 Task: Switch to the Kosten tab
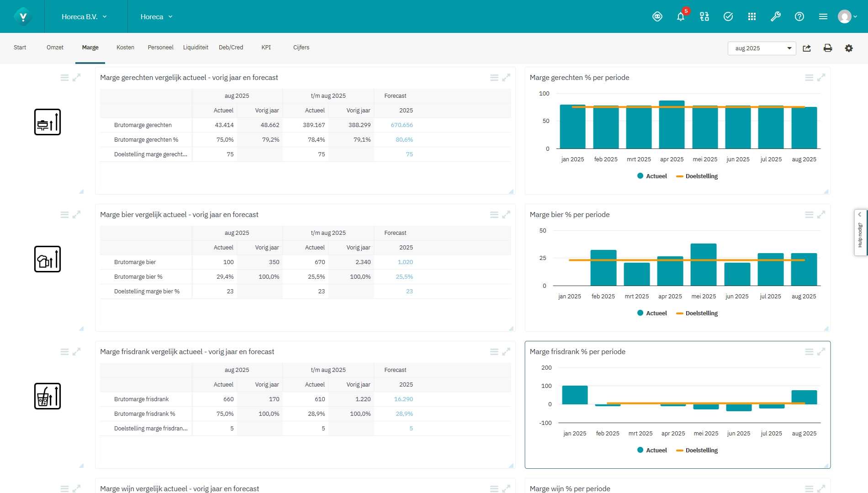125,48
